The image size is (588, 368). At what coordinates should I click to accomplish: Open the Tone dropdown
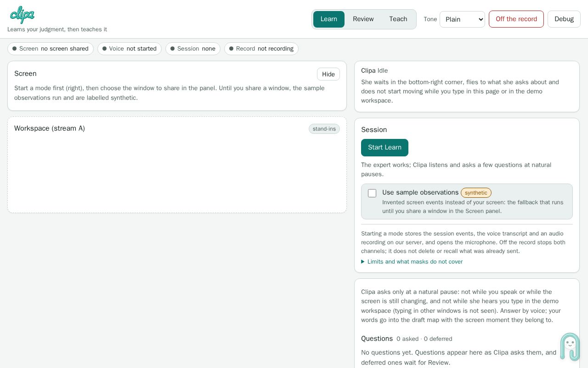tap(462, 19)
